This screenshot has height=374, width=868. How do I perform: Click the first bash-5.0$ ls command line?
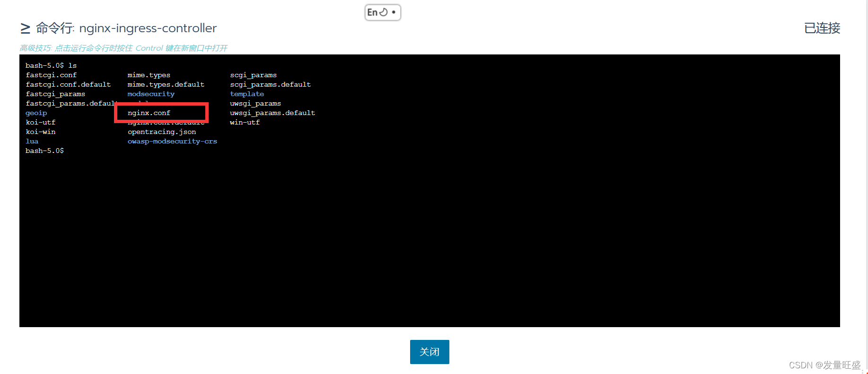(51, 65)
